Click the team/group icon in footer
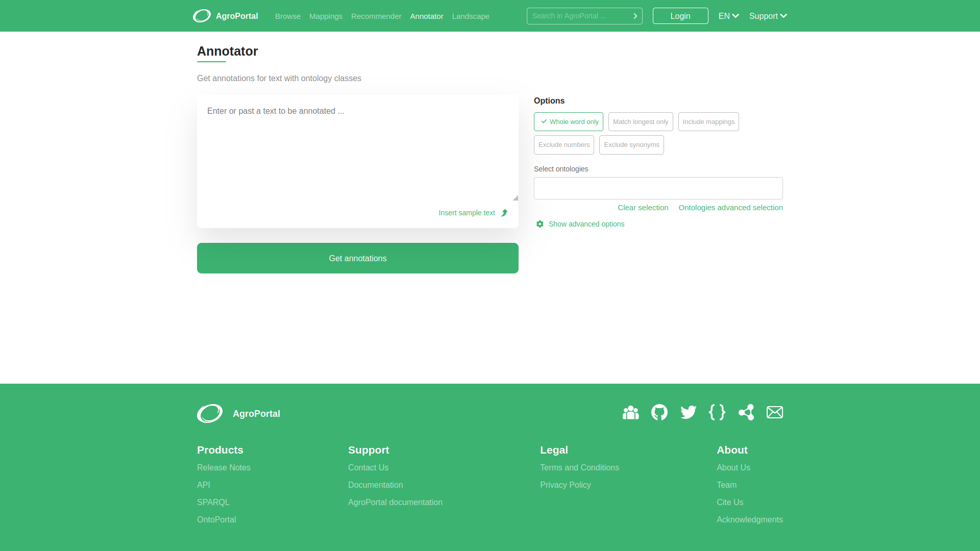The height and width of the screenshot is (551, 980). (x=630, y=412)
